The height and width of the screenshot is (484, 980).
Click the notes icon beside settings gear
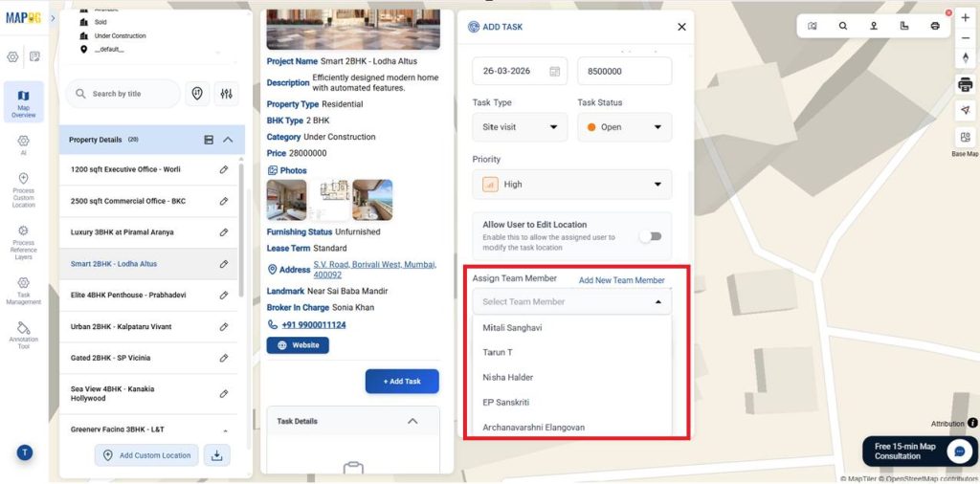tap(35, 56)
